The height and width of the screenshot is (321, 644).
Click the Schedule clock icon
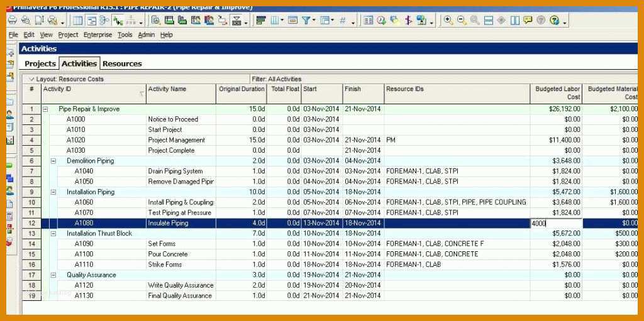coord(382,20)
